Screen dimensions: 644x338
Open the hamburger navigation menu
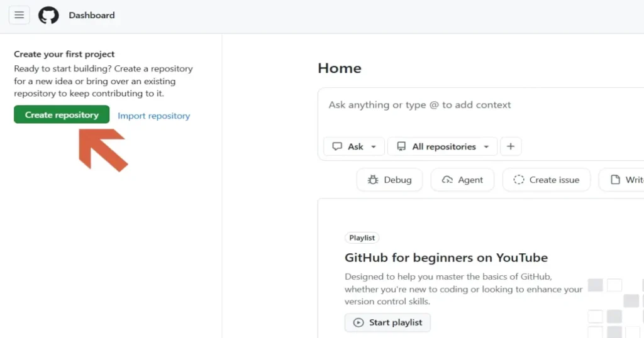pos(19,15)
